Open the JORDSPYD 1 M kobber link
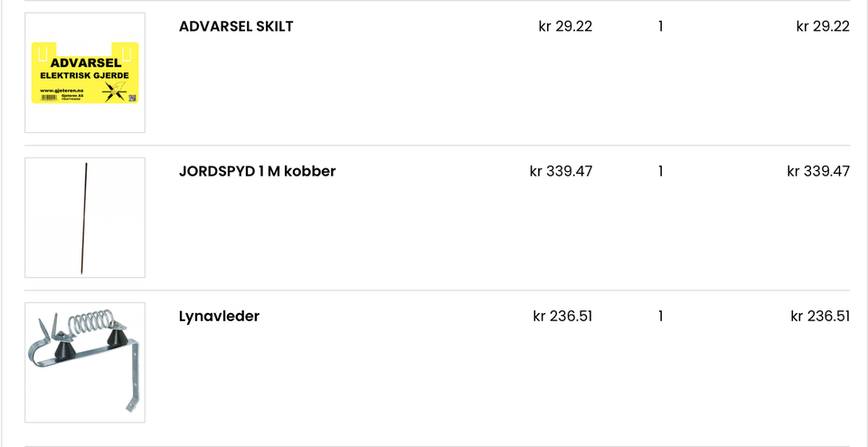This screenshot has width=868, height=447. [257, 171]
